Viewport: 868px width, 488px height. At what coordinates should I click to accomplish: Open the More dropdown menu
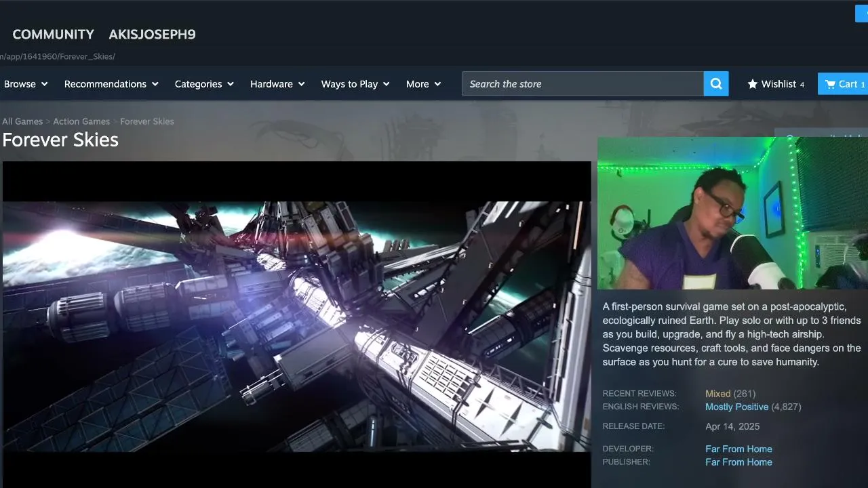[423, 84]
